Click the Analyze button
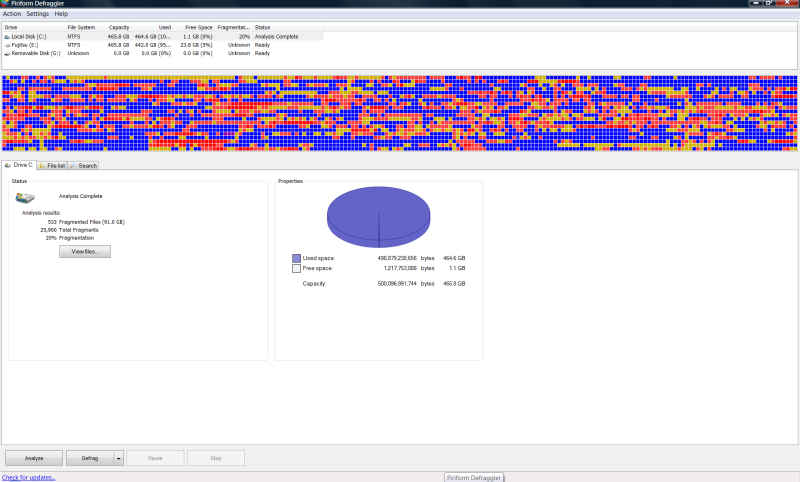 (34, 458)
